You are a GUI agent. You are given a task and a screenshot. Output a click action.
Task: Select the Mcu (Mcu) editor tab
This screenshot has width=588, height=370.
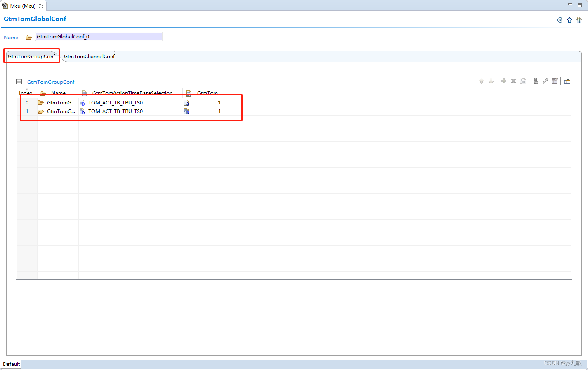tap(23, 6)
